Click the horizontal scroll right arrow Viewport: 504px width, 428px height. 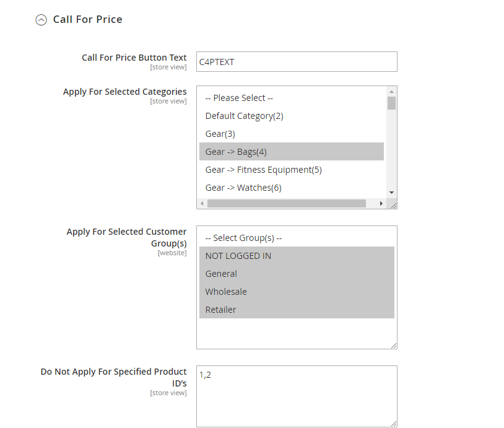pos(381,204)
